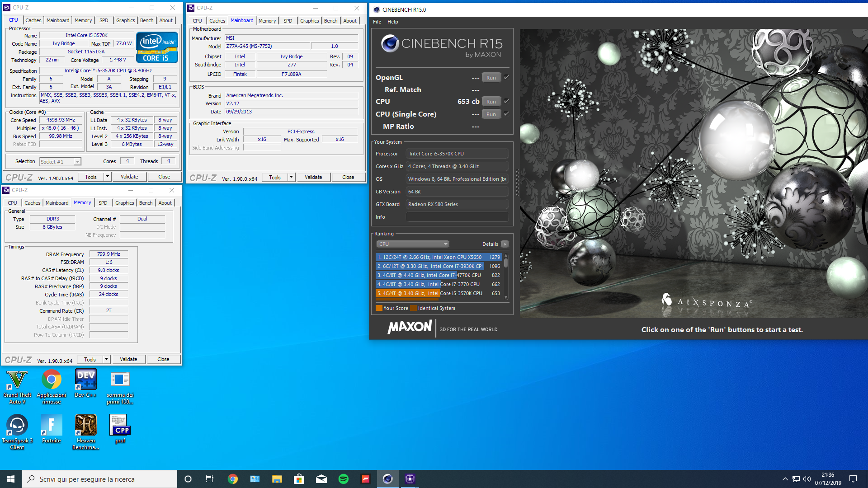This screenshot has width=868, height=488.
Task: Open About tab in CPU-Z Mainboard window
Action: (350, 21)
